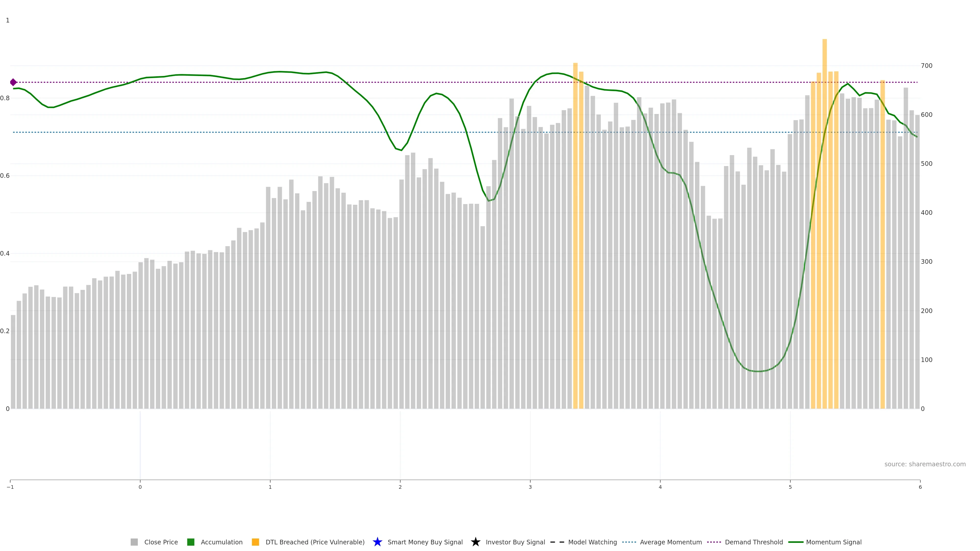The image size is (980, 551).
Task: Click the black Investor Buy Signal star
Action: [475, 542]
